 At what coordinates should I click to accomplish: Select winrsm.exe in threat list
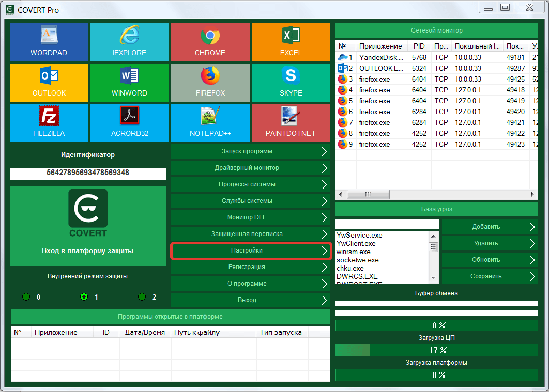[x=353, y=252]
